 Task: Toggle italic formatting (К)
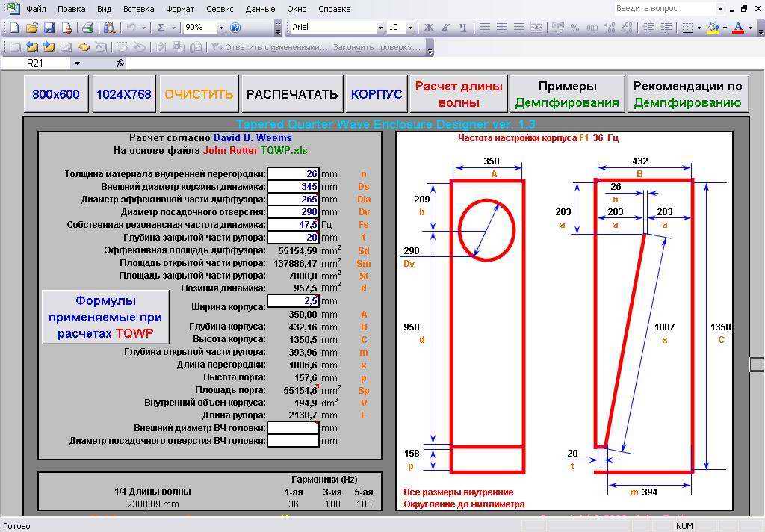(446, 28)
